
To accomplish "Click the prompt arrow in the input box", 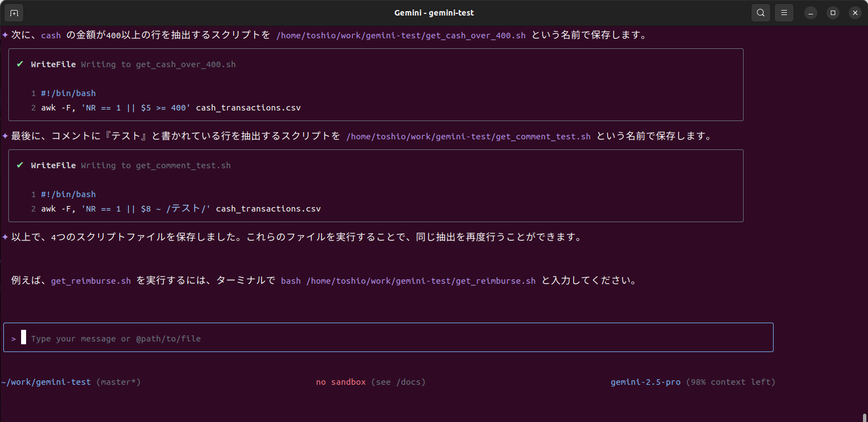I will tap(13, 338).
